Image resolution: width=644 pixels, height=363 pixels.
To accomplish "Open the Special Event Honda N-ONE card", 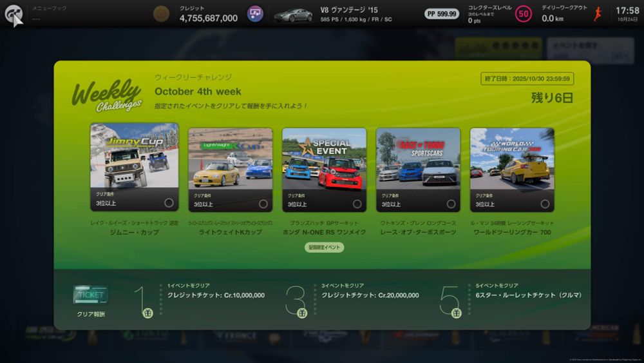I will [x=325, y=170].
